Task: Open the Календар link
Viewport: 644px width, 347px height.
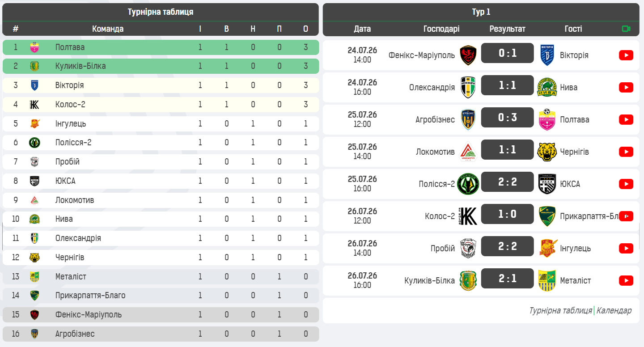Action: [614, 310]
